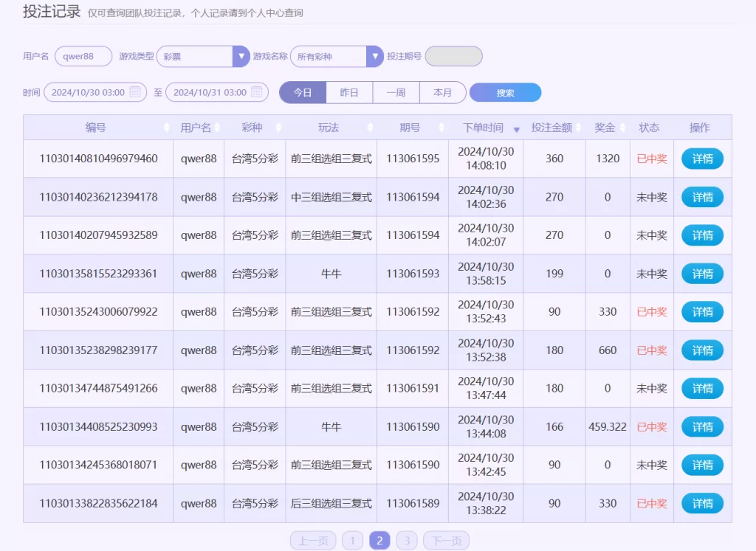Image resolution: width=756 pixels, height=551 pixels.
Task: Open 详情 for the 14:02:36 order
Action: 703,197
